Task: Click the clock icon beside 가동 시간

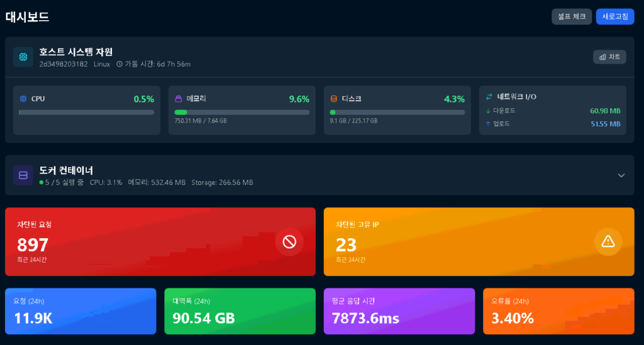Action: pyautogui.click(x=119, y=64)
